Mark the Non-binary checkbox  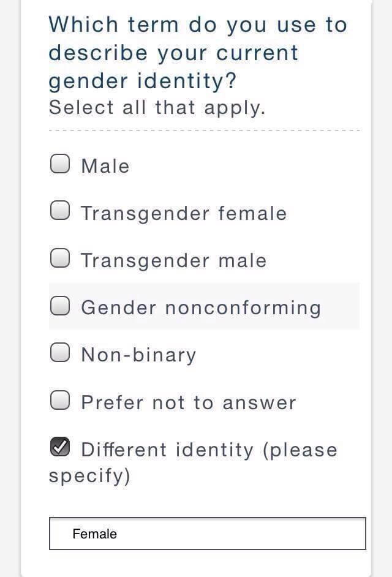pos(59,353)
